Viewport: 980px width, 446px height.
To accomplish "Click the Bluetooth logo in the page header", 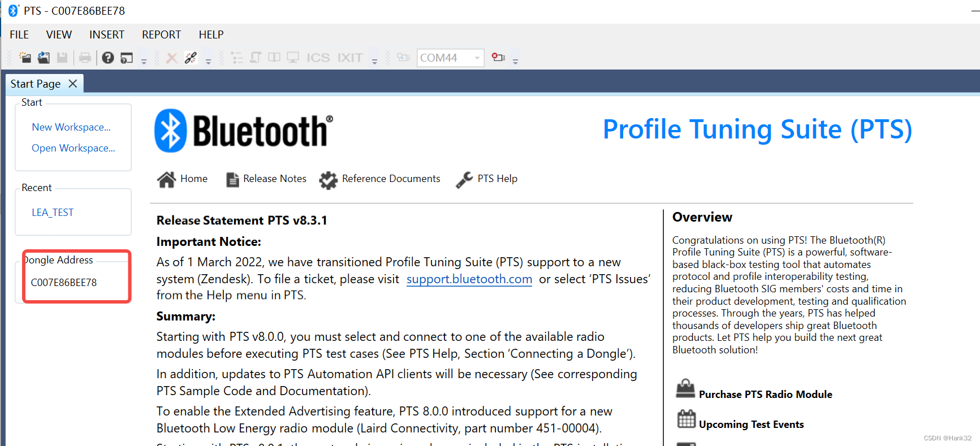I will pos(244,131).
